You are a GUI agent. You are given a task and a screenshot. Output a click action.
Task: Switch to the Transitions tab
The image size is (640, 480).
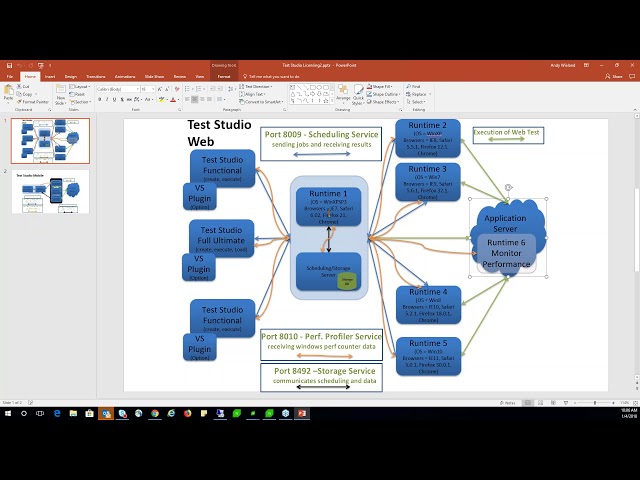click(x=96, y=76)
